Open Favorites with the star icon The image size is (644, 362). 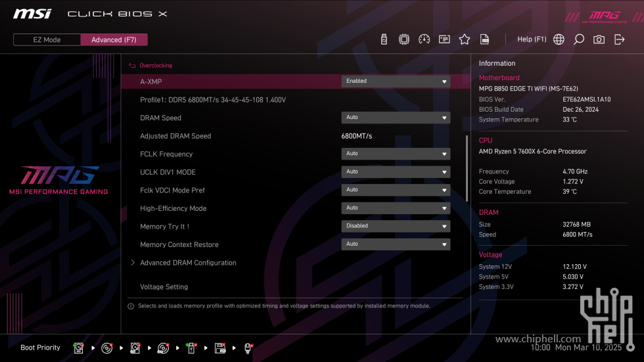464,39
